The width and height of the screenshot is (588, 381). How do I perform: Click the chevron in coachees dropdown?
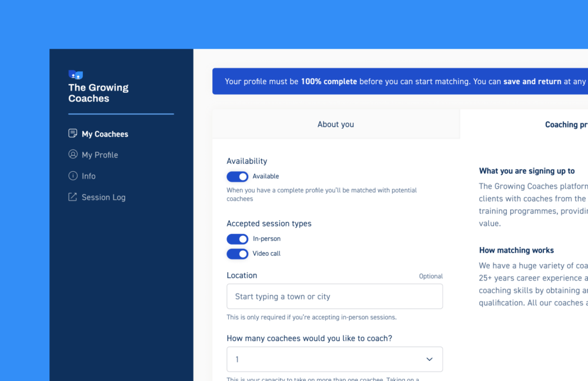click(429, 359)
